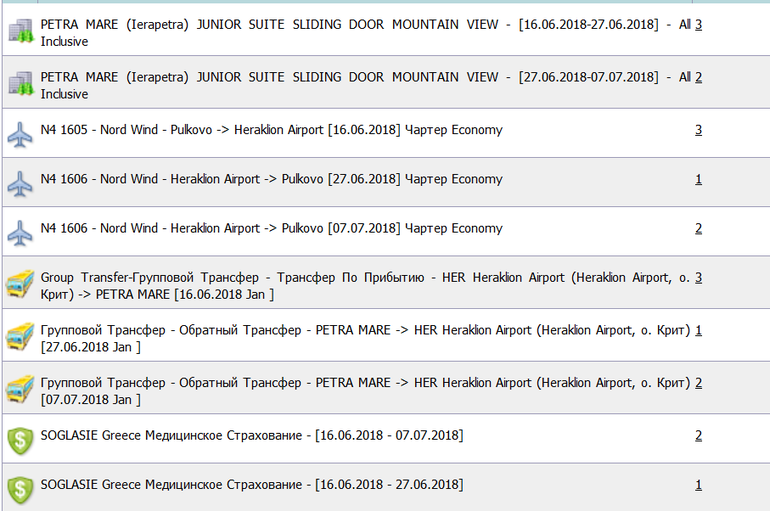Open quantity link 2 for second Petra Mare row
The width and height of the screenshot is (770, 511).
point(698,77)
